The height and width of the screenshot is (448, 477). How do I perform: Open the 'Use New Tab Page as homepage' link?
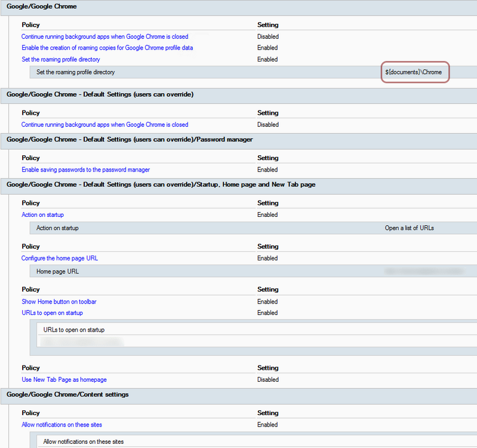64,379
